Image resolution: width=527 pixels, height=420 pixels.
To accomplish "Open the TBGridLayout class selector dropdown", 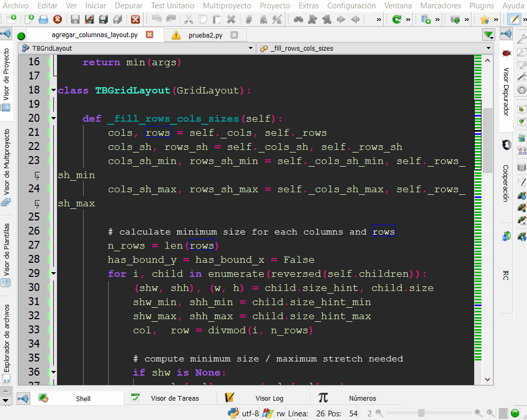I will (250, 48).
